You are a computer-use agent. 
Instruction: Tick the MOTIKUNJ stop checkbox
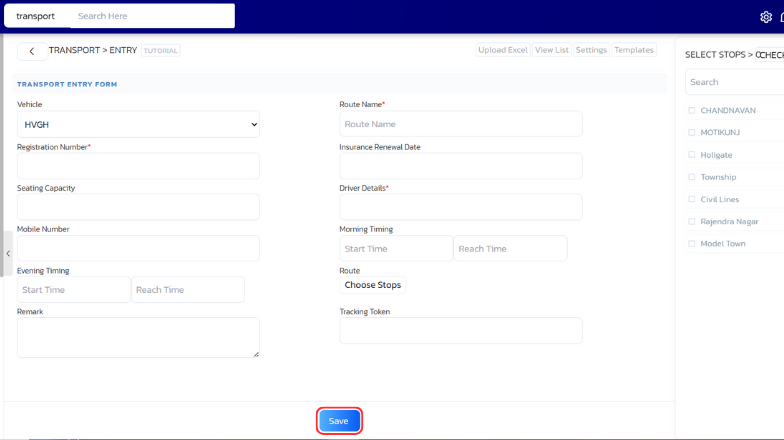[691, 132]
